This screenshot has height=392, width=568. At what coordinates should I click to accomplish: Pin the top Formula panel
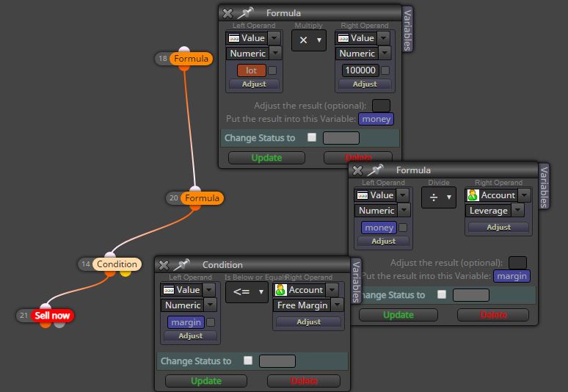click(x=245, y=12)
